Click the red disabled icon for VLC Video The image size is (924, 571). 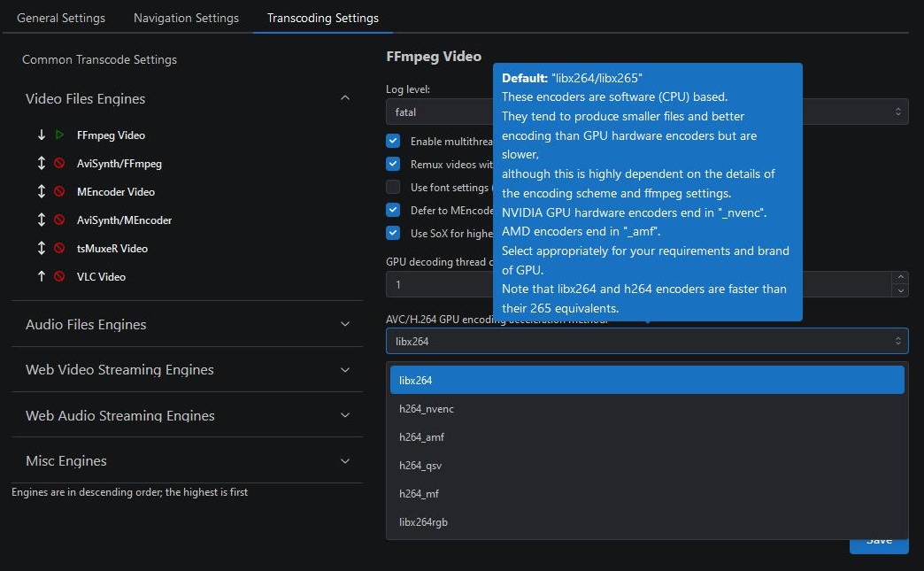[59, 276]
